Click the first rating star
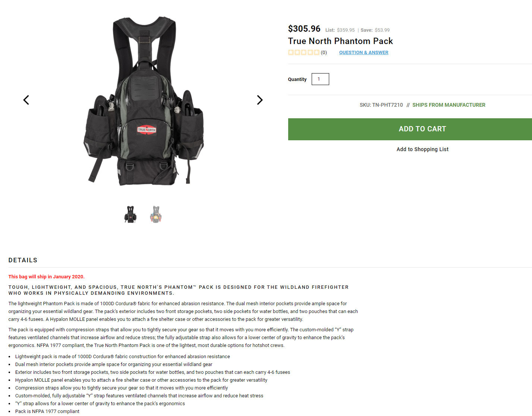Image resolution: width=532 pixels, height=416 pixels. (291, 52)
